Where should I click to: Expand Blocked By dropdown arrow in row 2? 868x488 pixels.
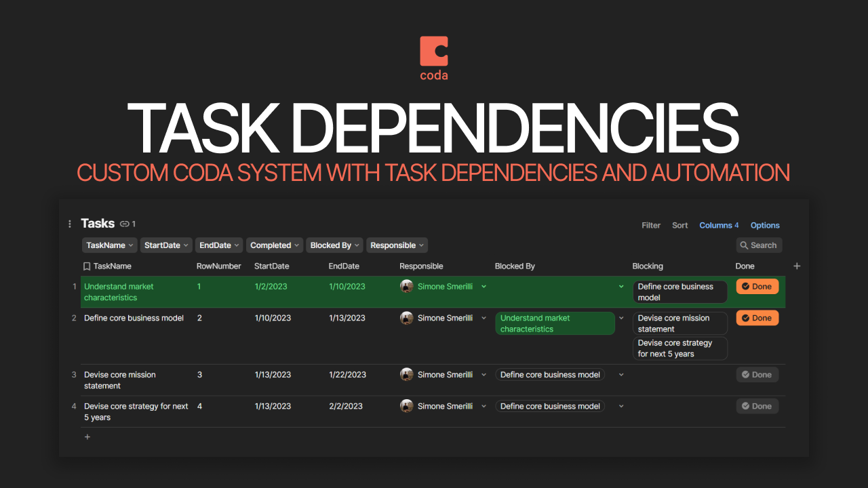(621, 318)
